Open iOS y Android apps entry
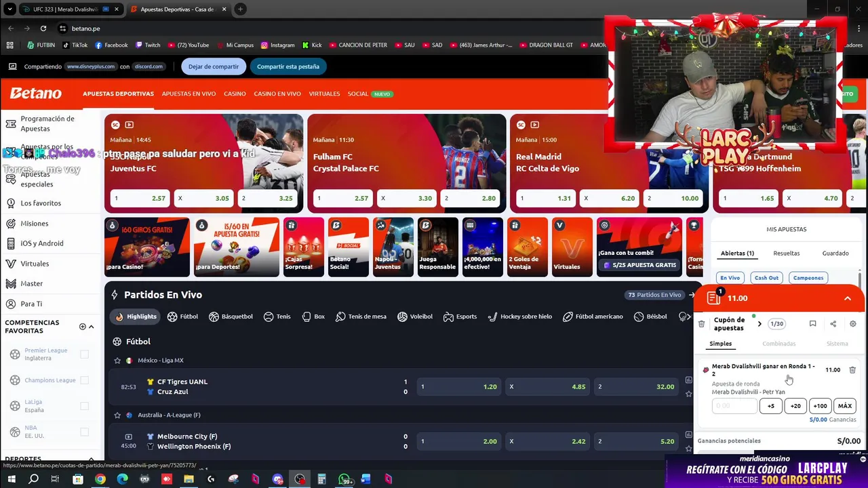 (42, 243)
